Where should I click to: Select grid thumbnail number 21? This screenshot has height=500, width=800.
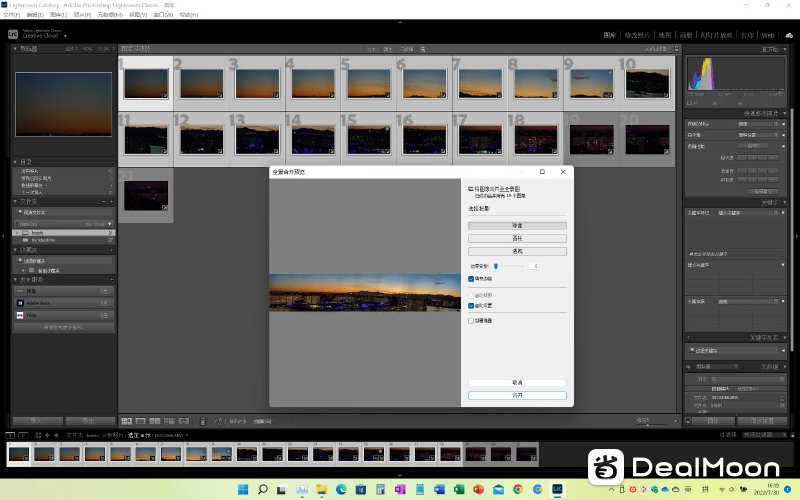point(146,195)
